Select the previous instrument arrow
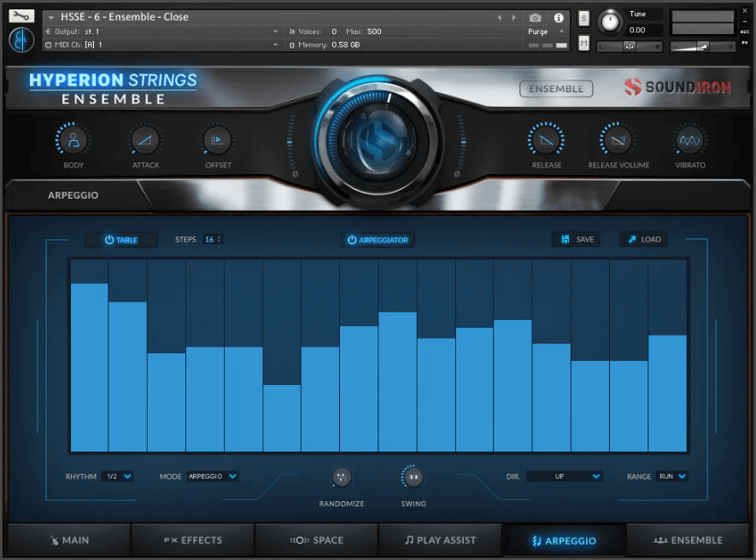The image size is (756, 560). point(500,18)
